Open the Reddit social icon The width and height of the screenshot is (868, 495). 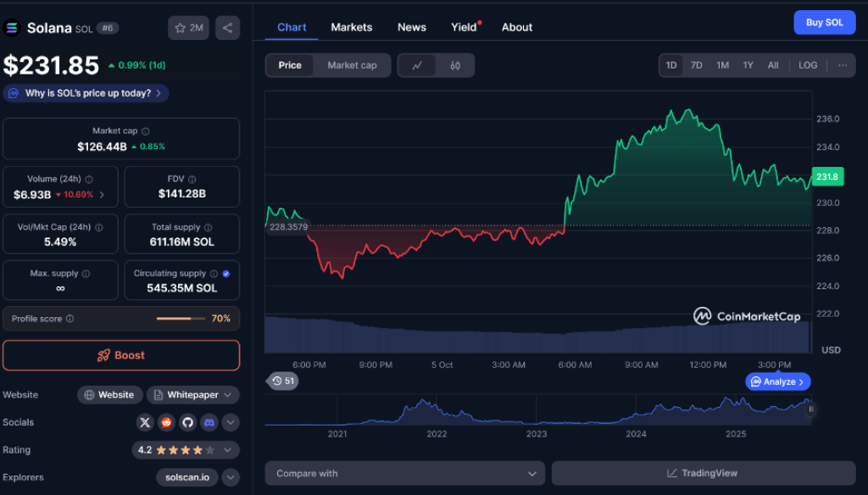166,422
